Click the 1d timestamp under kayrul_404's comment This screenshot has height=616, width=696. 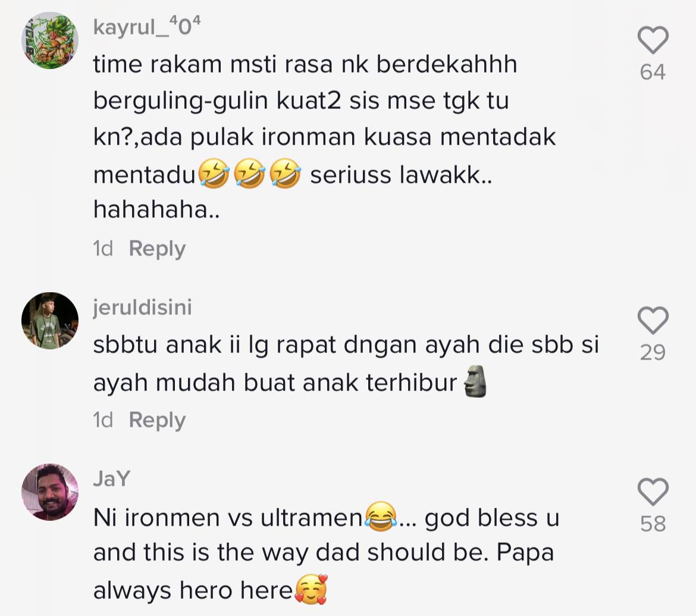103,249
